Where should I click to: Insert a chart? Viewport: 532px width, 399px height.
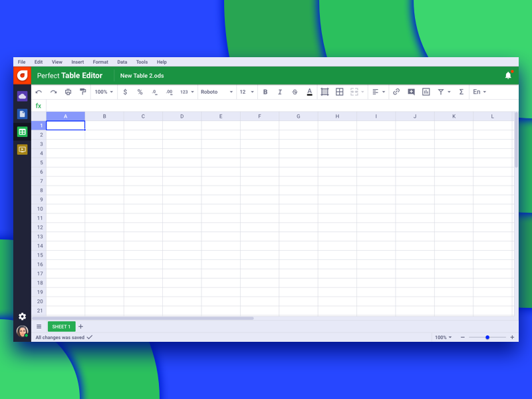426,92
